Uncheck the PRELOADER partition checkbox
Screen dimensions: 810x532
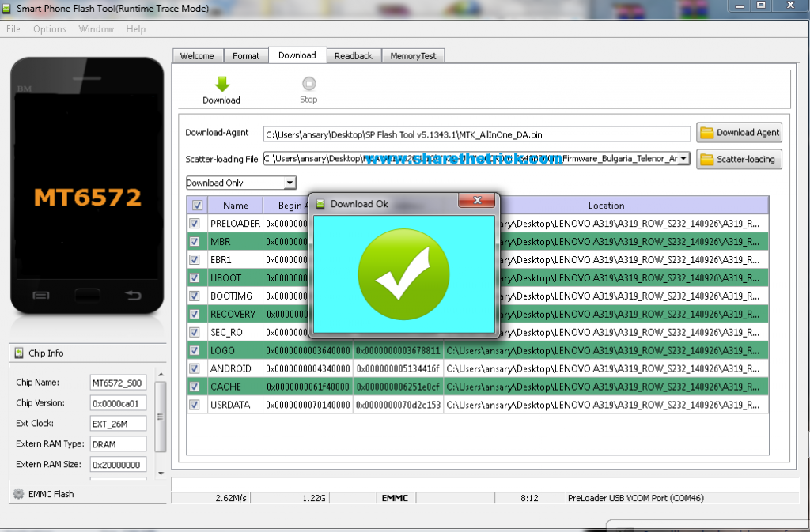tap(195, 224)
